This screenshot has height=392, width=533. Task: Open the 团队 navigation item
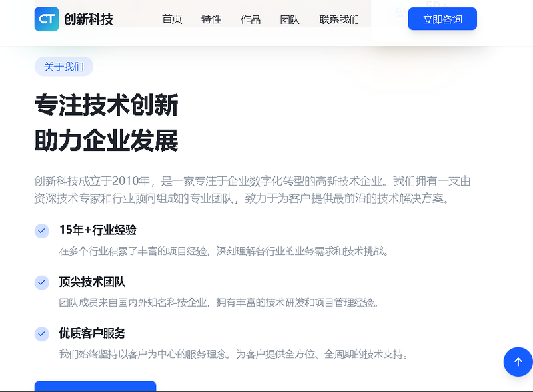290,19
